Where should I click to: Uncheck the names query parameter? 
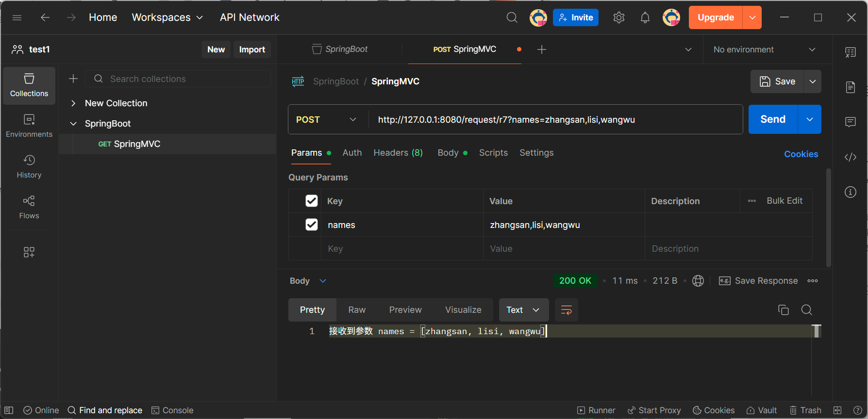click(312, 225)
